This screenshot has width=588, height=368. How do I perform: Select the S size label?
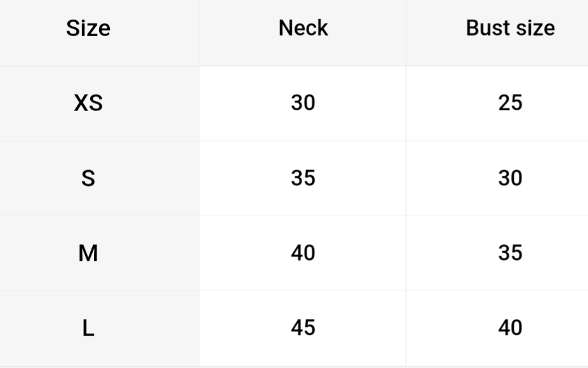[88, 178]
